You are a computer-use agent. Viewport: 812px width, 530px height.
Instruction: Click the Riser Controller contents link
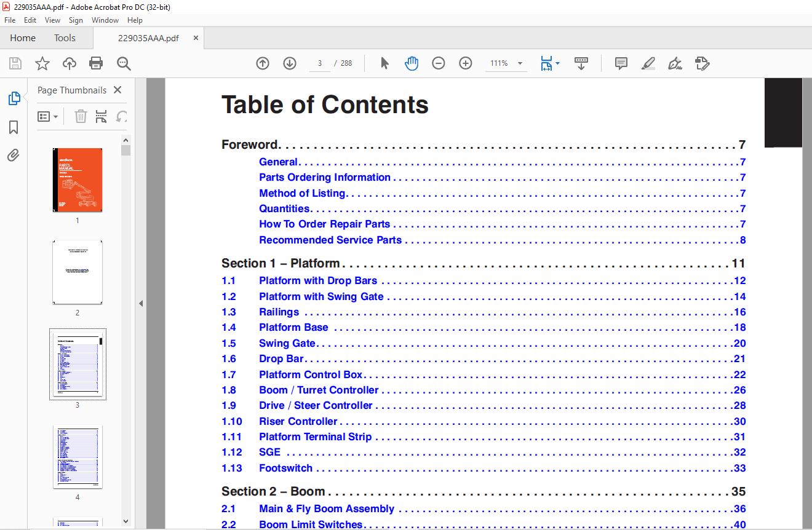click(298, 422)
